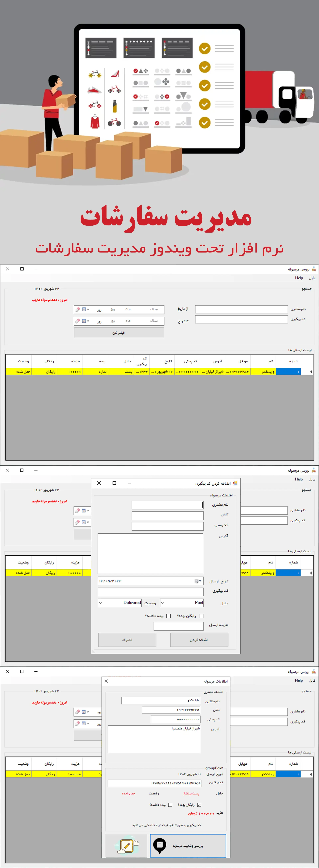The height and width of the screenshot is (868, 319).
Task: Click eraser icon in تا تاریخ date picker, first window
Action: pyautogui.click(x=78, y=321)
